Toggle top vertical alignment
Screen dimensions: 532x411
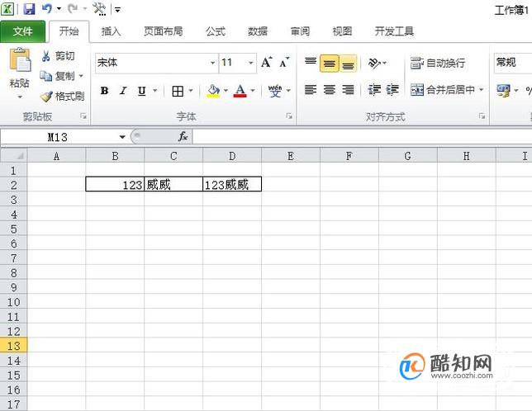click(311, 63)
